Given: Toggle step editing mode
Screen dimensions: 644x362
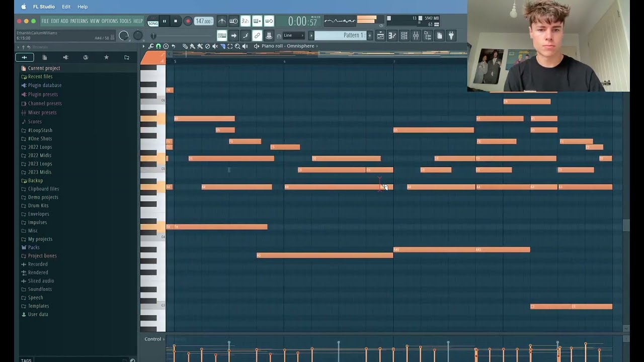Looking at the screenshot, I should pyautogui.click(x=245, y=36).
